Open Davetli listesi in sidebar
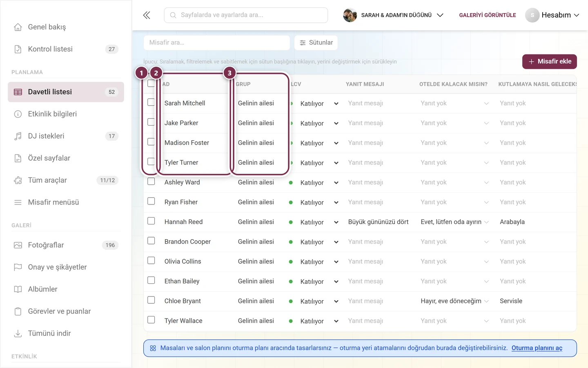 point(66,92)
